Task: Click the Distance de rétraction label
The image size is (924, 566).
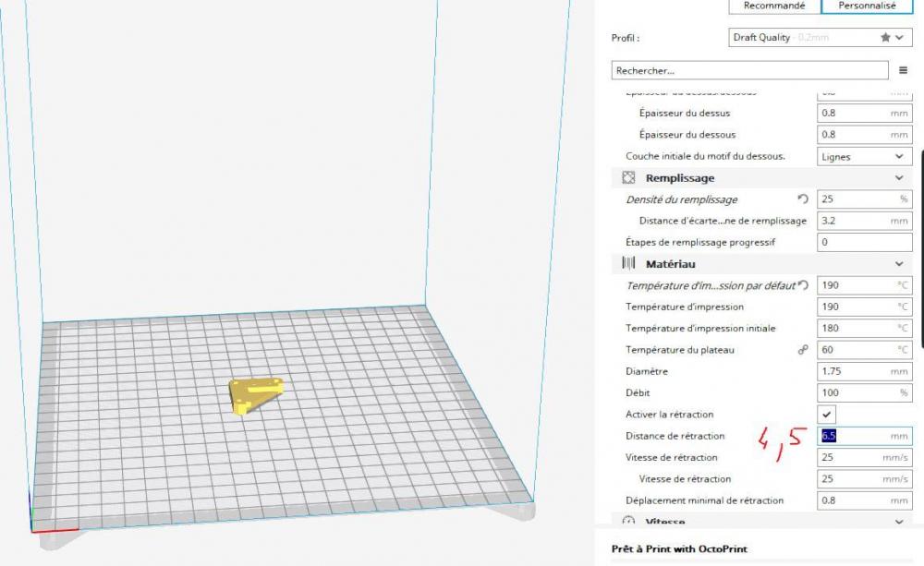Action: pyautogui.click(x=675, y=436)
